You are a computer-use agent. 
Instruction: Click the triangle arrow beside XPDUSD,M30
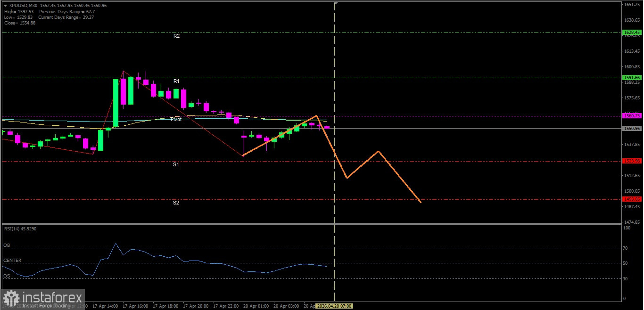pos(5,5)
